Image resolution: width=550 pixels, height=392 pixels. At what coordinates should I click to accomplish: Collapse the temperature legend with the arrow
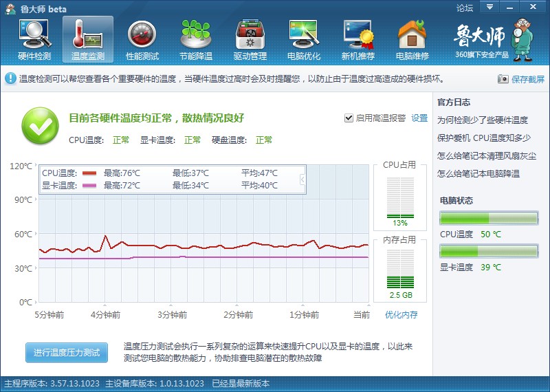click(x=302, y=179)
